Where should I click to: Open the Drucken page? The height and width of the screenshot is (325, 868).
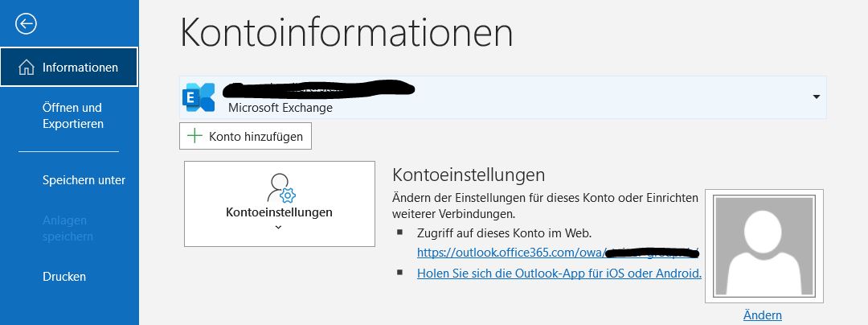[x=64, y=276]
